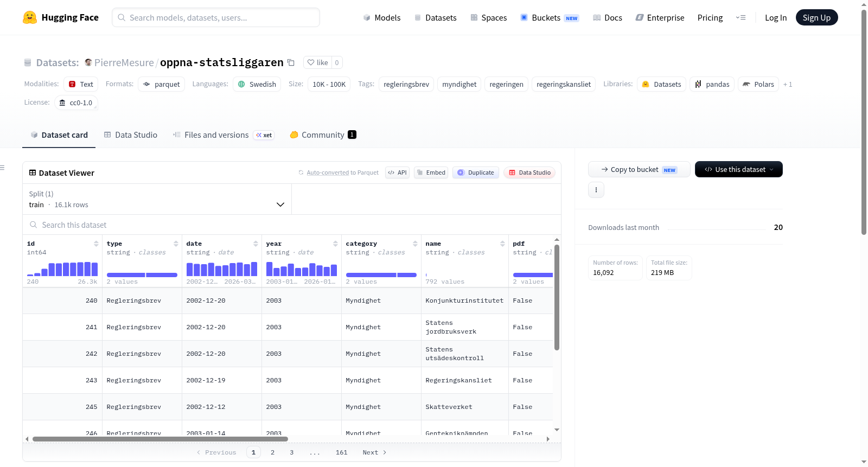Toggle the left sidebar menu icon

point(2,168)
